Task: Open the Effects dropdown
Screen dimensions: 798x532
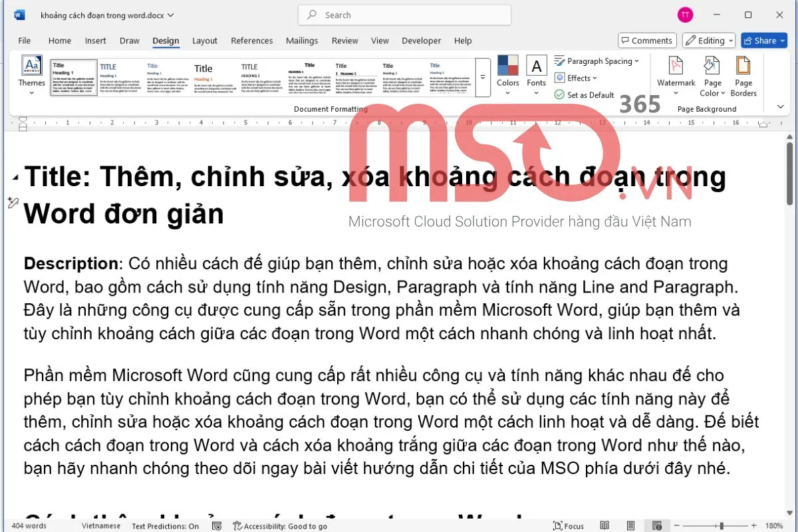Action: [576, 78]
